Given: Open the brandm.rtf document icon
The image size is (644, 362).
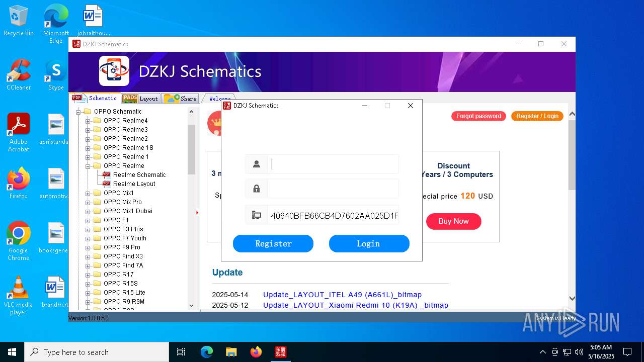Looking at the screenshot, I should pyautogui.click(x=56, y=292).
